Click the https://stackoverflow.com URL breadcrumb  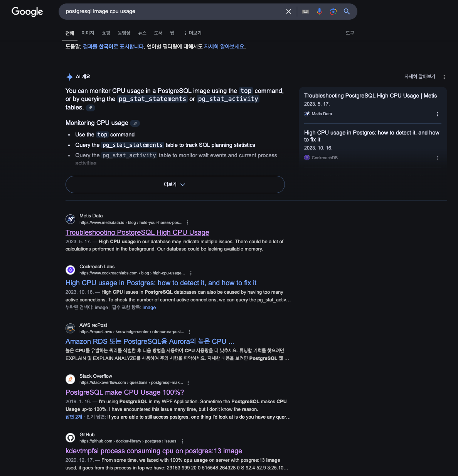(x=131, y=383)
